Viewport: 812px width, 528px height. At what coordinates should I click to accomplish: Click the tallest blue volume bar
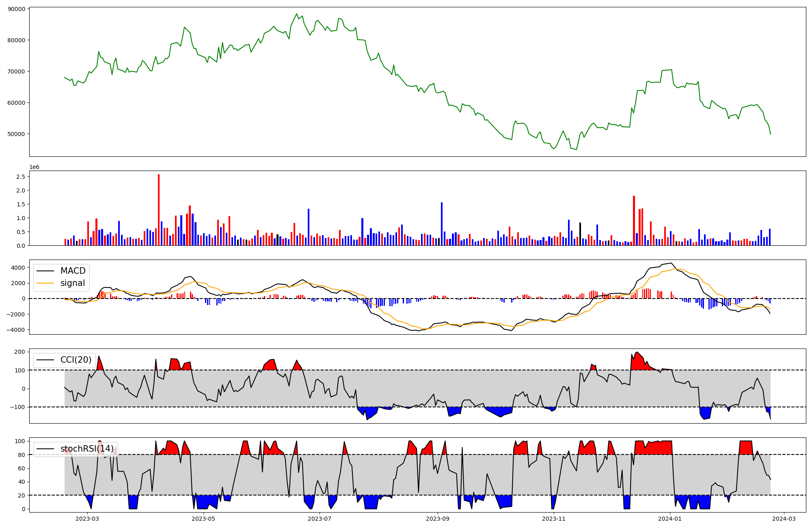click(x=442, y=223)
